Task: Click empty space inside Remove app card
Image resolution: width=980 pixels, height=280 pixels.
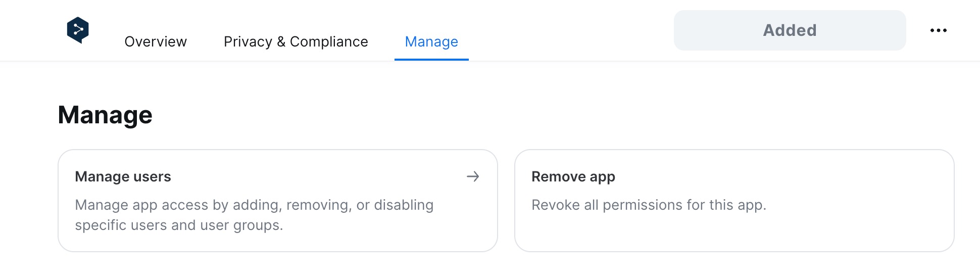Action: [x=808, y=232]
